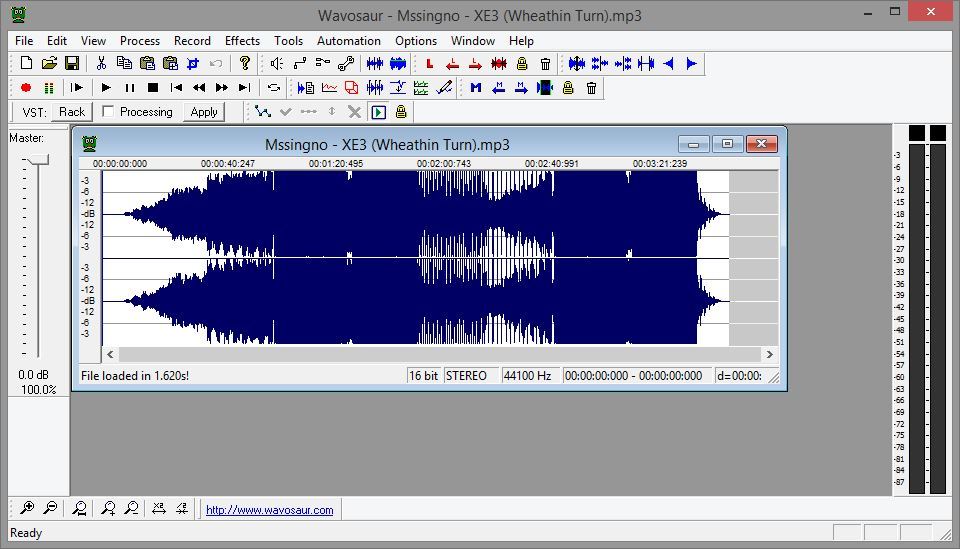The width and height of the screenshot is (960, 549).
Task: Zoom out with the bottom magnifier minus icon
Action: (x=50, y=508)
